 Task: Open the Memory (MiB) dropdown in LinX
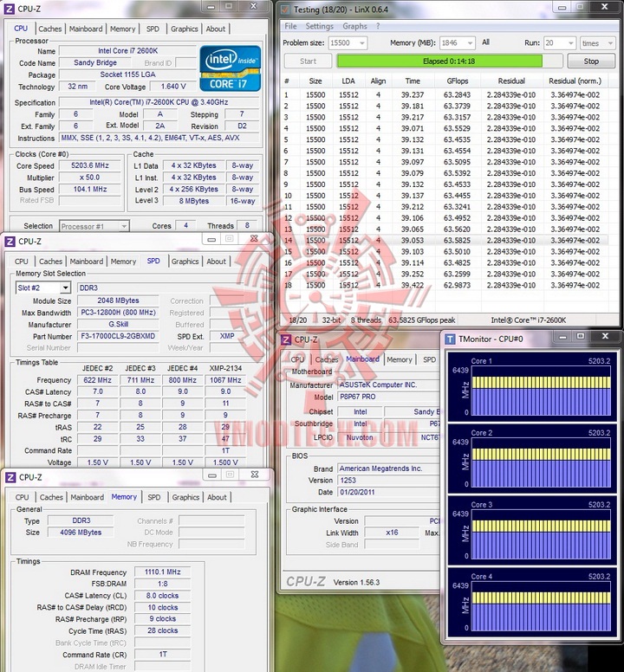point(458,42)
